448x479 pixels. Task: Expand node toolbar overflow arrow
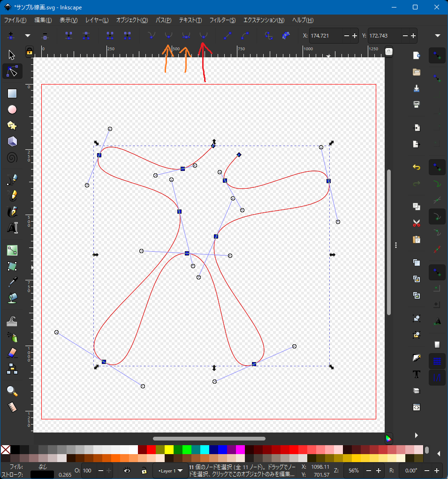438,36
